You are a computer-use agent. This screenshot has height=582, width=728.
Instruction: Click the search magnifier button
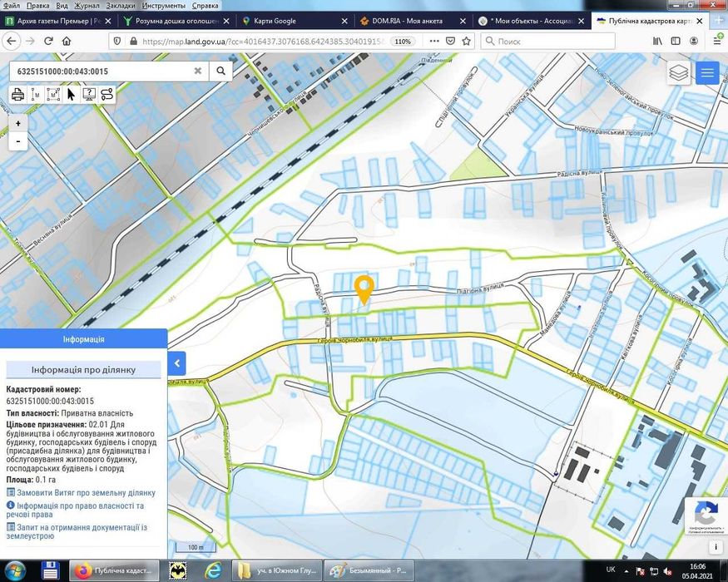tap(220, 71)
